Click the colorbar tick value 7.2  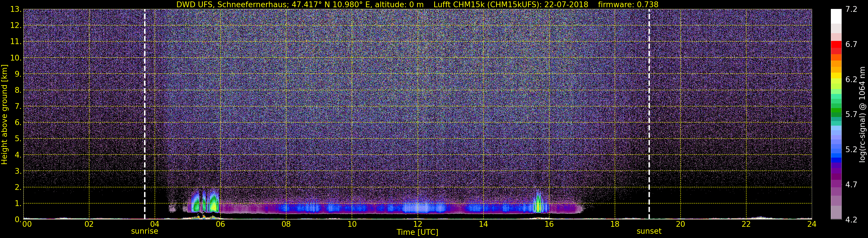click(x=851, y=10)
